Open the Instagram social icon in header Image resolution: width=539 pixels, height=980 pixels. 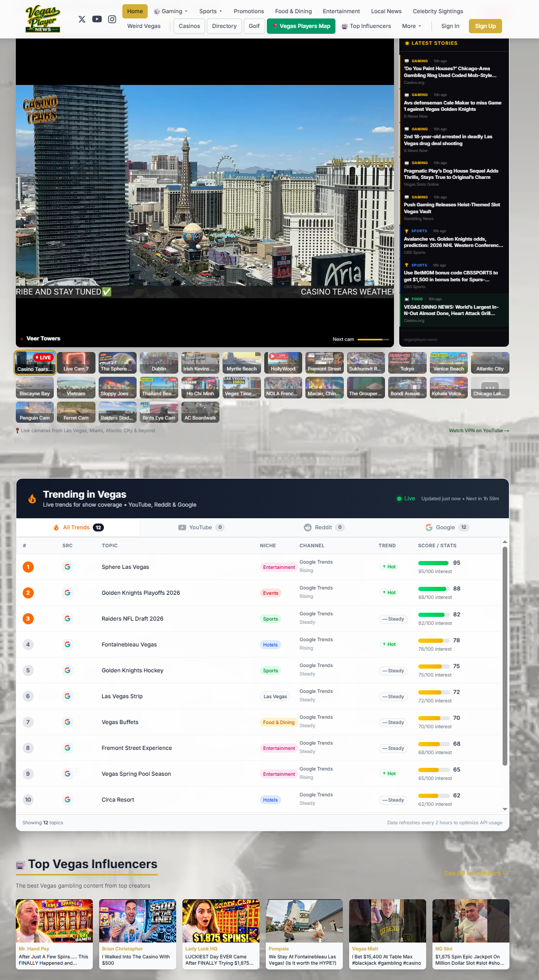coord(112,19)
